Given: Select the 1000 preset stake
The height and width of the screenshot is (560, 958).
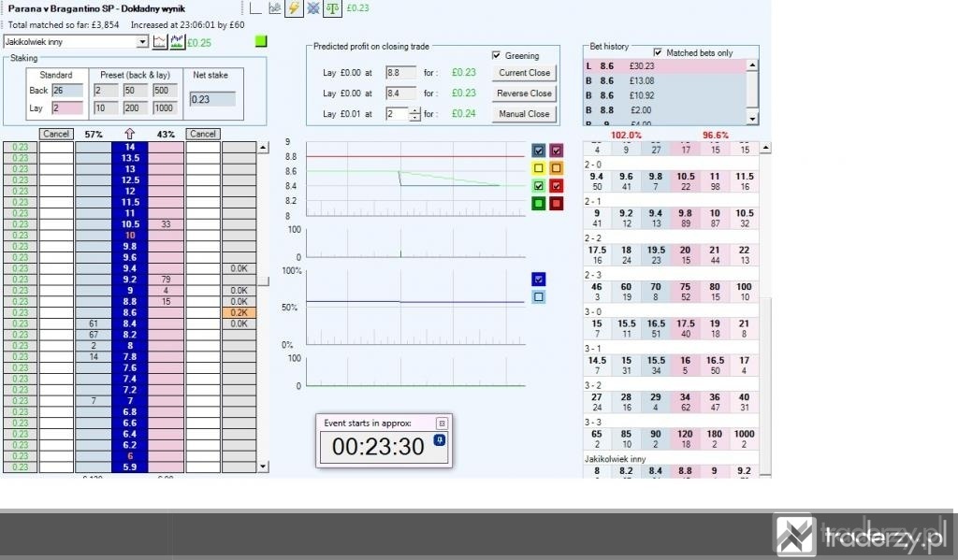Looking at the screenshot, I should [x=165, y=108].
